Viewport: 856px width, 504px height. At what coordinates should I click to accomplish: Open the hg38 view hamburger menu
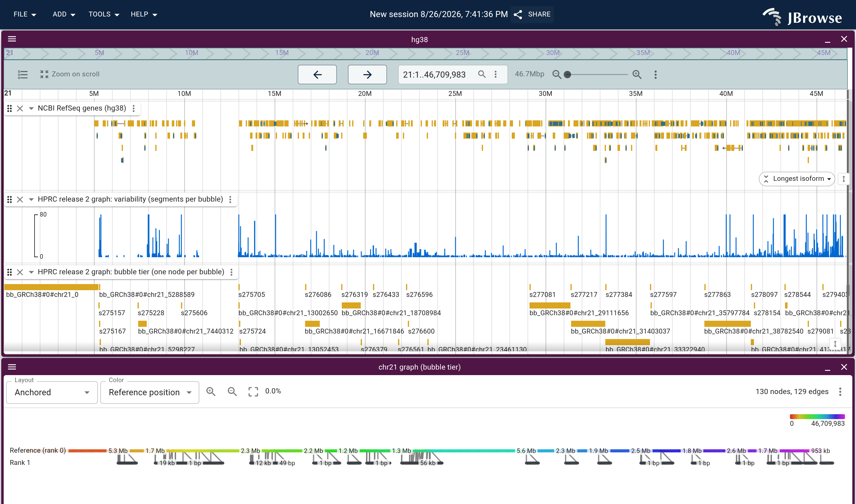tap(12, 39)
